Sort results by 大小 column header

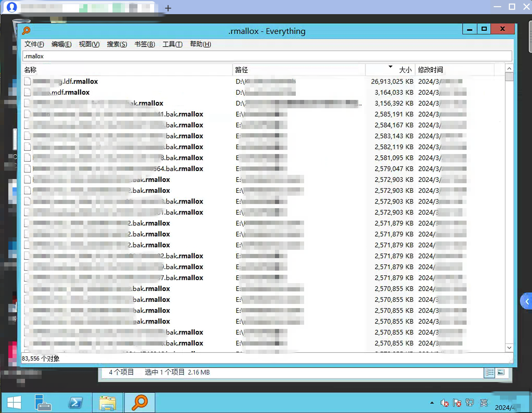390,70
